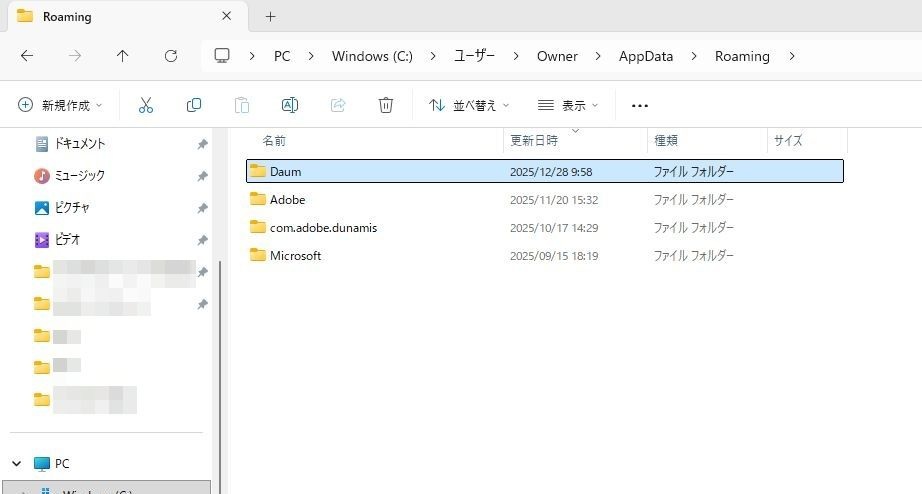
Task: Click the Cut scissors icon
Action: coord(146,105)
